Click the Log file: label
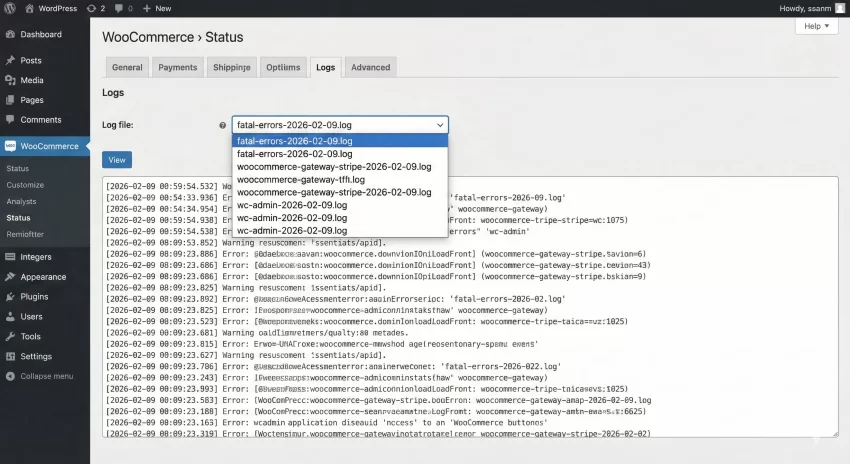Screen dimensions: 850x464 (x=118, y=125)
